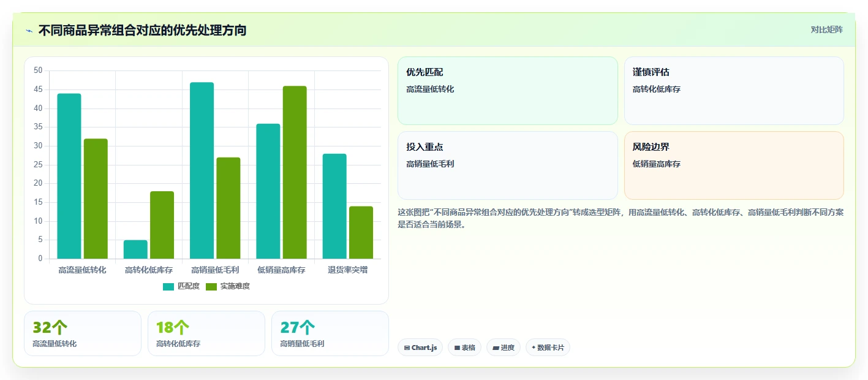This screenshot has width=868, height=380.
Task: Select the 27个 高销量低毛利 stat card
Action: point(330,333)
